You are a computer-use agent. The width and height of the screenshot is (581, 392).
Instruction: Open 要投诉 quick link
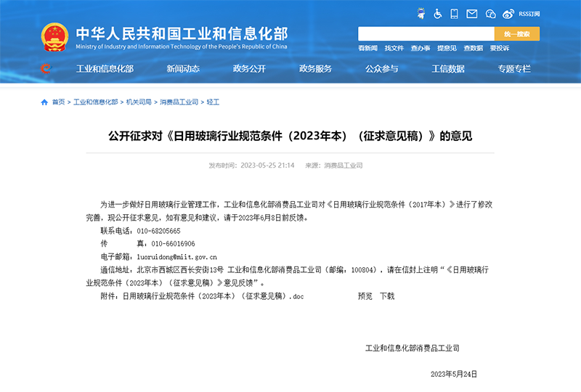[x=500, y=48]
